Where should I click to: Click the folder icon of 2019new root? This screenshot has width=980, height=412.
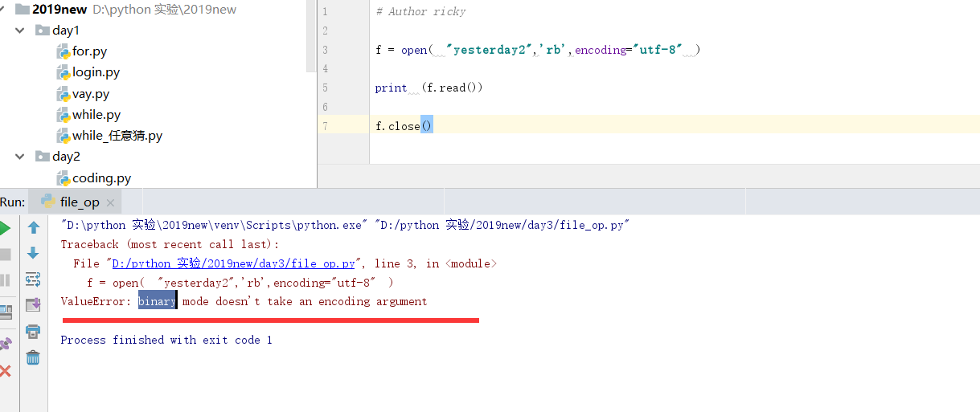click(x=22, y=10)
